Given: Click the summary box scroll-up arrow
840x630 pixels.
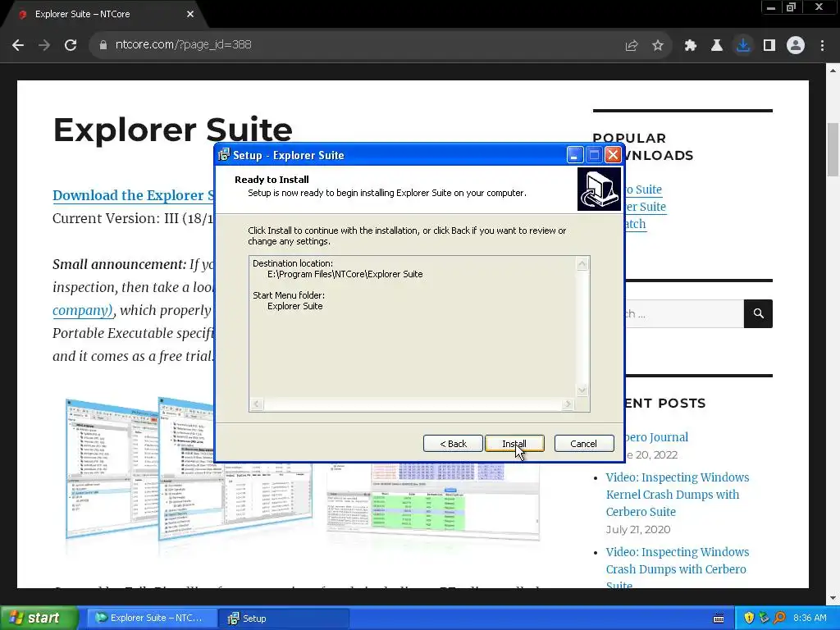Looking at the screenshot, I should click(582, 263).
